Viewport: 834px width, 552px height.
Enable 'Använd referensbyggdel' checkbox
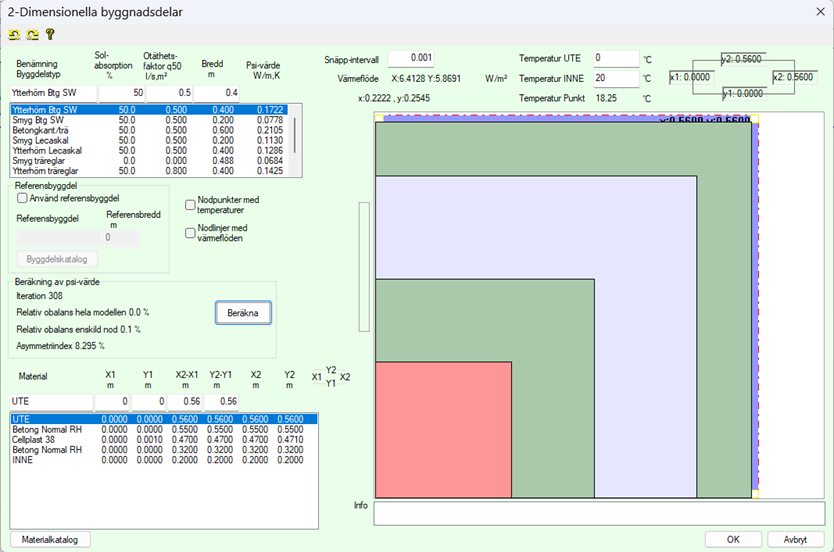tap(23, 198)
